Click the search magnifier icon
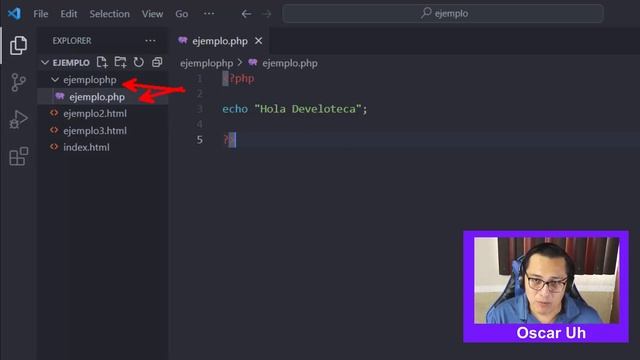Screen dimensions: 640x360 [426, 13]
